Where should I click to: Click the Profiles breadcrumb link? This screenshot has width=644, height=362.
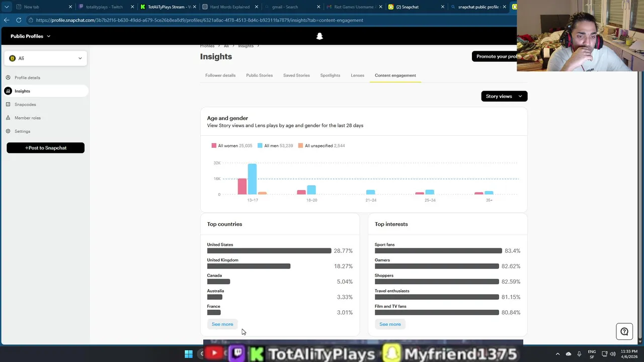tap(207, 46)
